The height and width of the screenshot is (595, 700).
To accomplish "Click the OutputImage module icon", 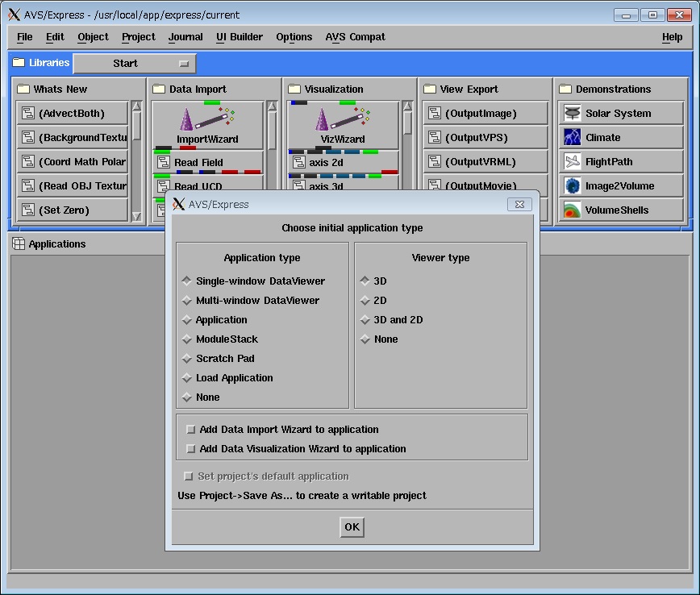I will pyautogui.click(x=435, y=114).
